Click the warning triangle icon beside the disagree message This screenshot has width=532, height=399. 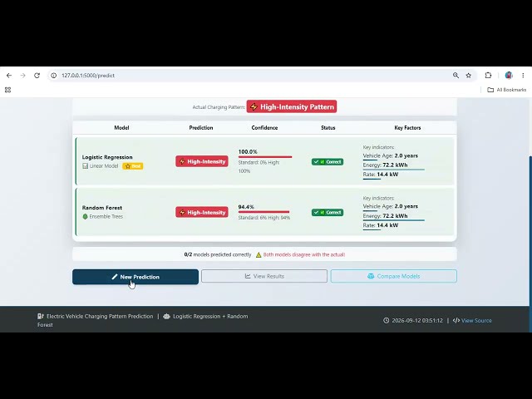[259, 254]
